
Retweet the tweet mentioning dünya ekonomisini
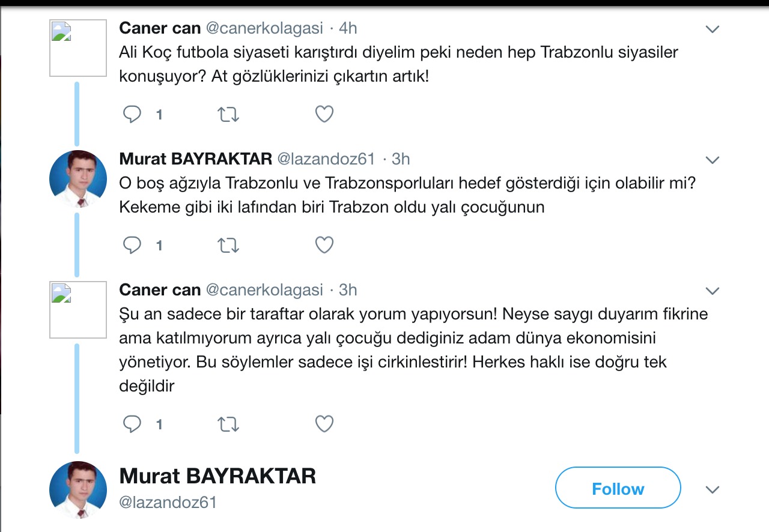228,424
